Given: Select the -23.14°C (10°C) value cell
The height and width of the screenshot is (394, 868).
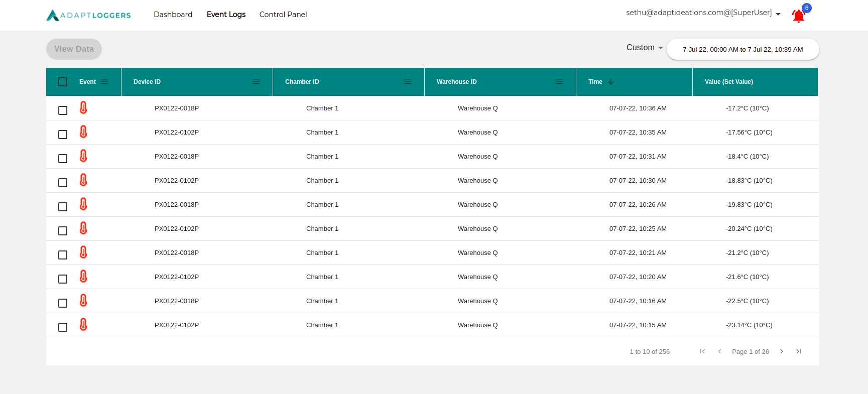Looking at the screenshot, I should point(749,325).
